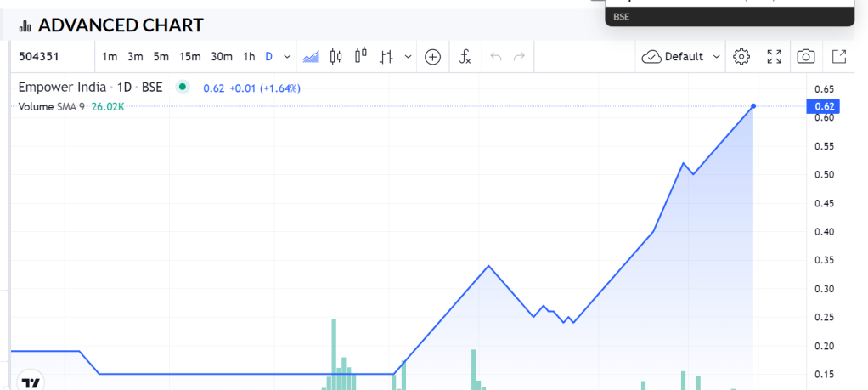Open chart settings gear

[741, 57]
